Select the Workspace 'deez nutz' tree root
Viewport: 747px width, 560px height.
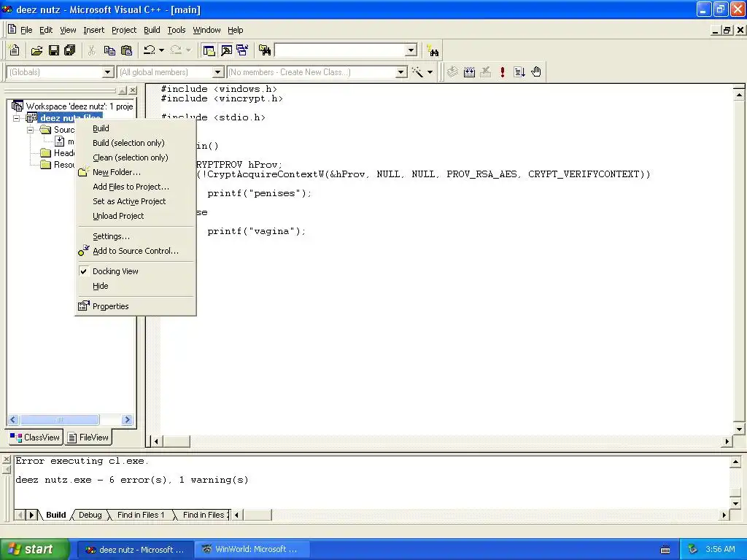point(72,106)
